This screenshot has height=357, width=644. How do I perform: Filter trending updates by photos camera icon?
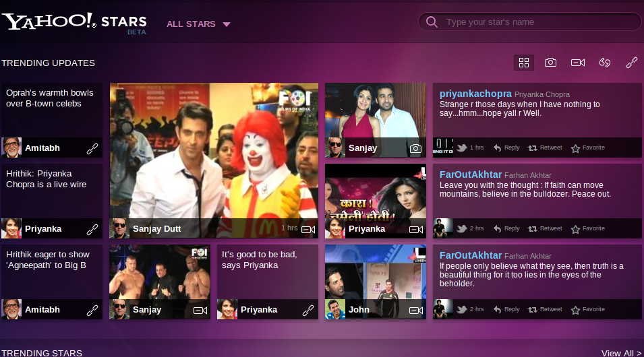tap(550, 63)
